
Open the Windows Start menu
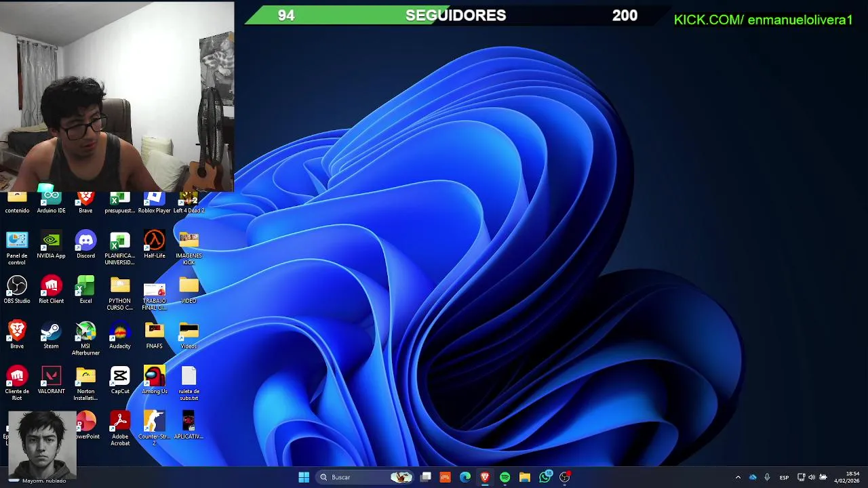pos(304,477)
